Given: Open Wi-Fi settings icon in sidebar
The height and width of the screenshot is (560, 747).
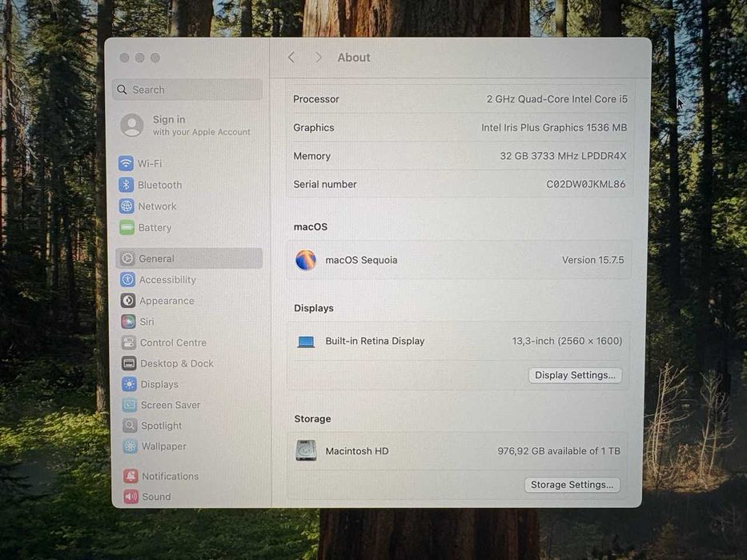Looking at the screenshot, I should pos(126,163).
